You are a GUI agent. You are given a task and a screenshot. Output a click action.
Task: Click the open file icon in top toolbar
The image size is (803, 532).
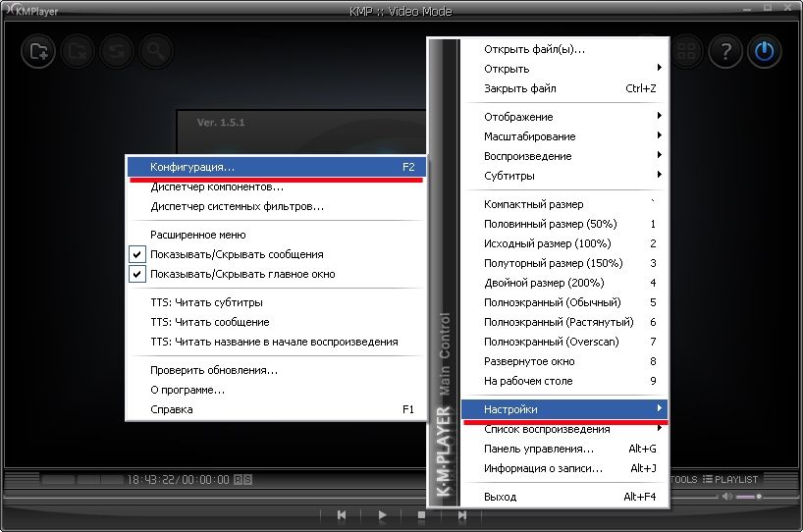click(x=38, y=51)
